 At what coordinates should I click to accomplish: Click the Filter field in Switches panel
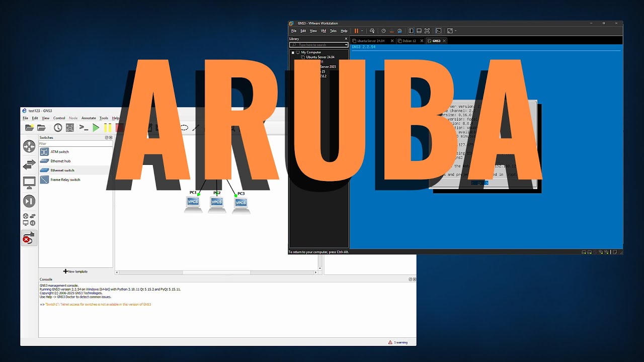(75, 144)
